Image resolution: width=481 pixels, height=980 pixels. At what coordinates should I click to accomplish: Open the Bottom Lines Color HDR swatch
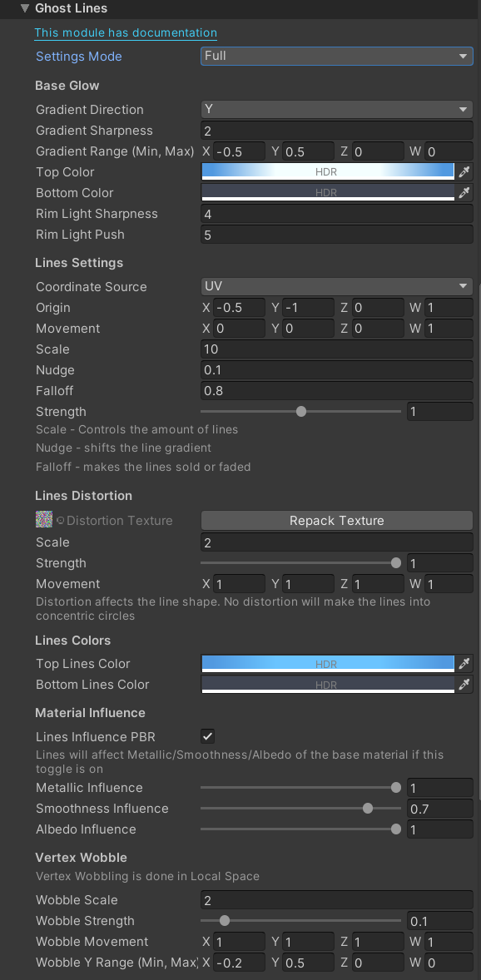329,685
